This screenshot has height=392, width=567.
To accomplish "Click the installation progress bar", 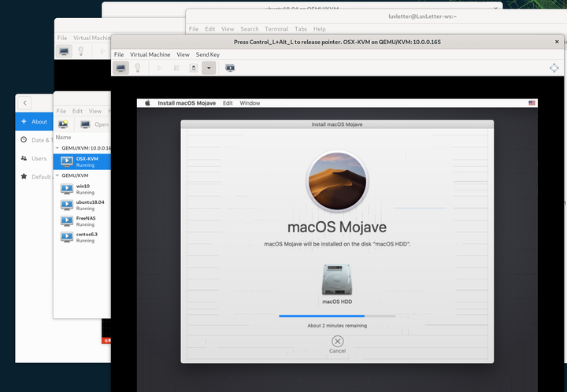I will [337, 316].
